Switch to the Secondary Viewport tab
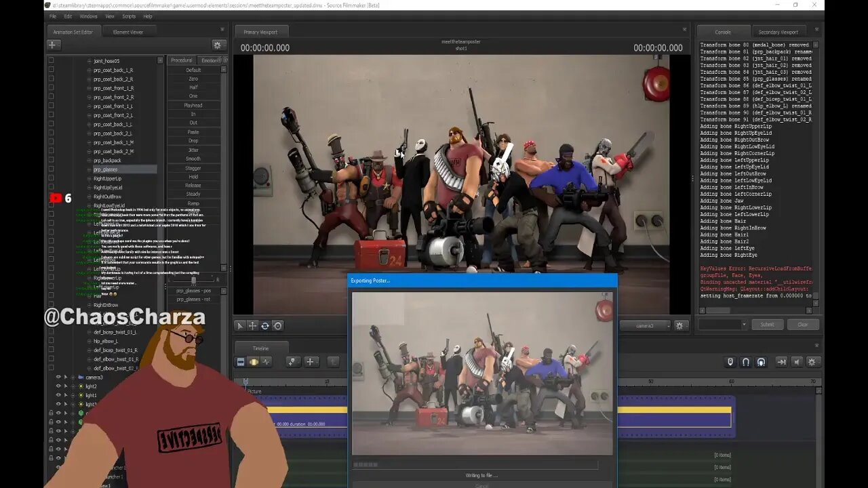Viewport: 868px width, 488px height. point(778,32)
